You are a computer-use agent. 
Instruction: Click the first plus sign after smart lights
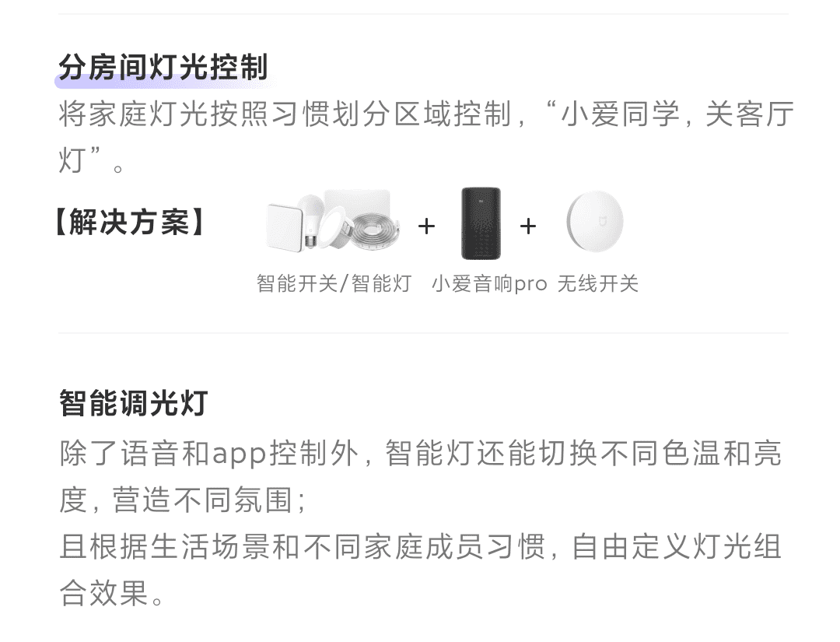(x=426, y=226)
